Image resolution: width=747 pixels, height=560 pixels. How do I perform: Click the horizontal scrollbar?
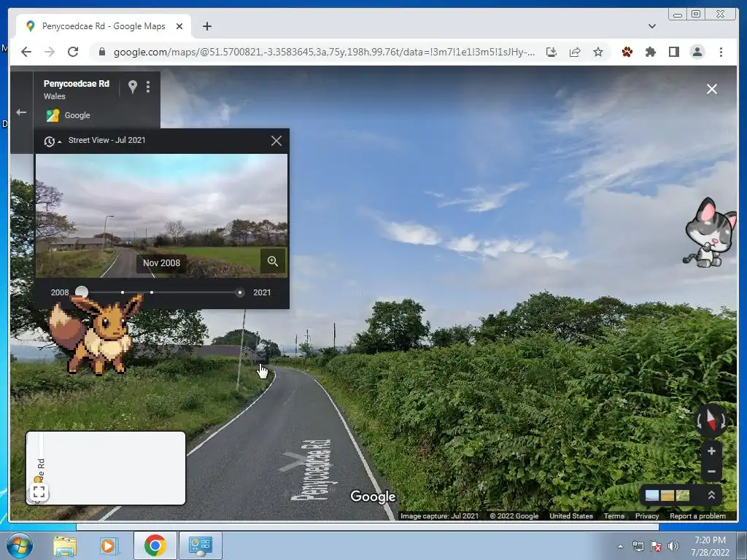pyautogui.click(x=368, y=526)
